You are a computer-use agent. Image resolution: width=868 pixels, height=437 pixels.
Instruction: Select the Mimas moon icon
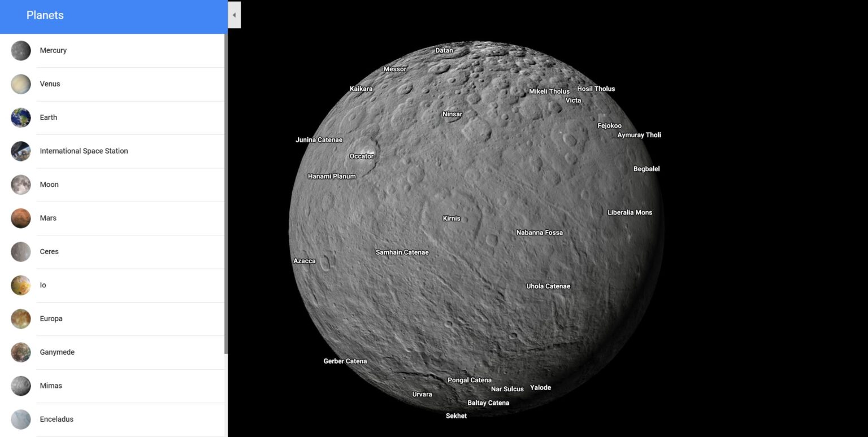(20, 386)
